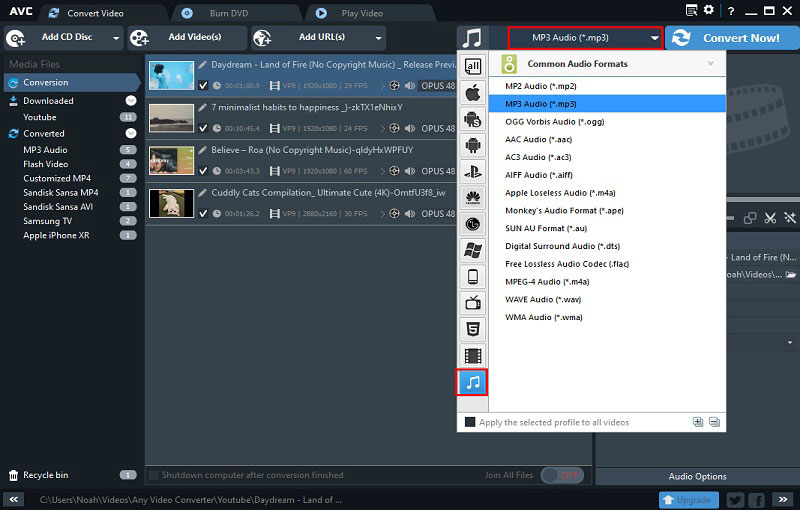Select the MP3 Audio folder under Converted
The height and width of the screenshot is (510, 800).
point(45,150)
